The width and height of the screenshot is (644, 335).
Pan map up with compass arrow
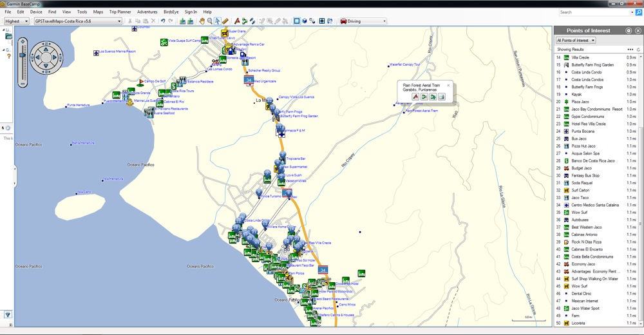point(46,50)
